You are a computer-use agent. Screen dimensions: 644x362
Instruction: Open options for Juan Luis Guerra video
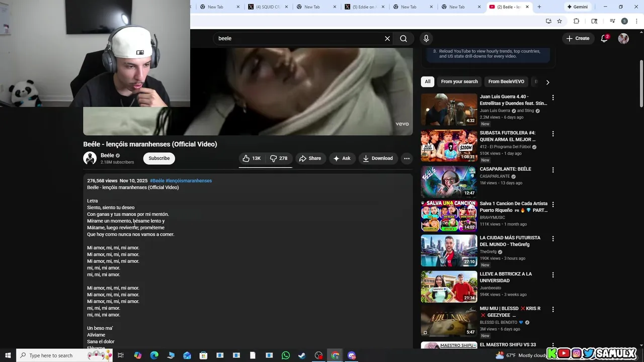click(553, 98)
